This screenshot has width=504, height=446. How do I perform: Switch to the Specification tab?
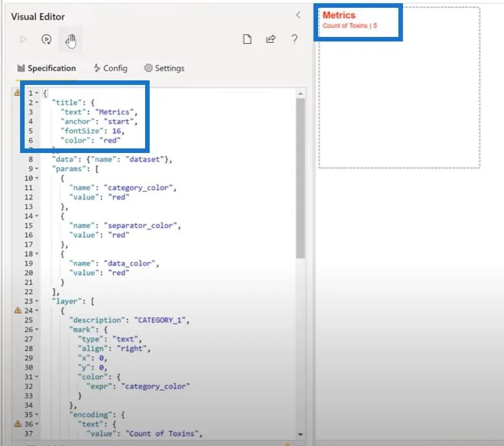coord(47,68)
